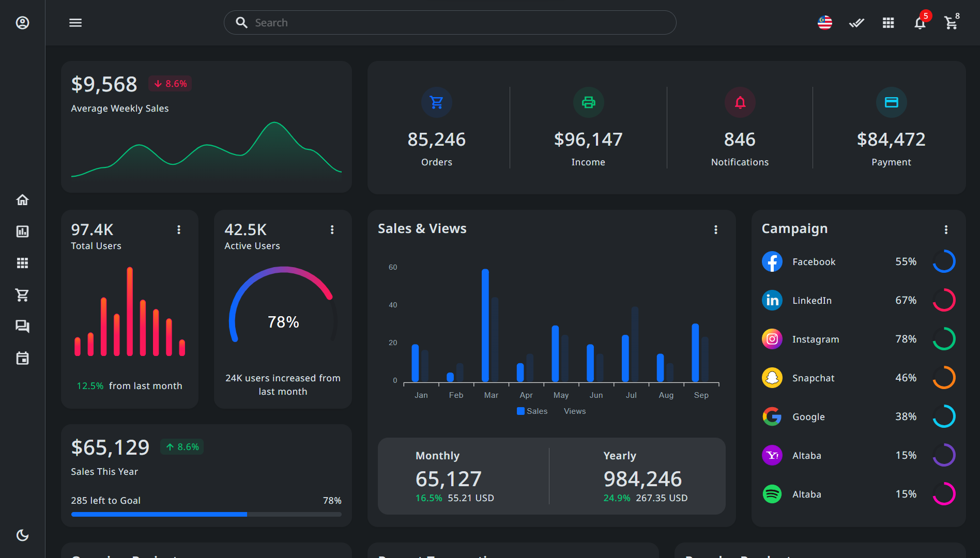The height and width of the screenshot is (558, 980).
Task: Open the hamburger menu toggle
Action: pos(75,23)
